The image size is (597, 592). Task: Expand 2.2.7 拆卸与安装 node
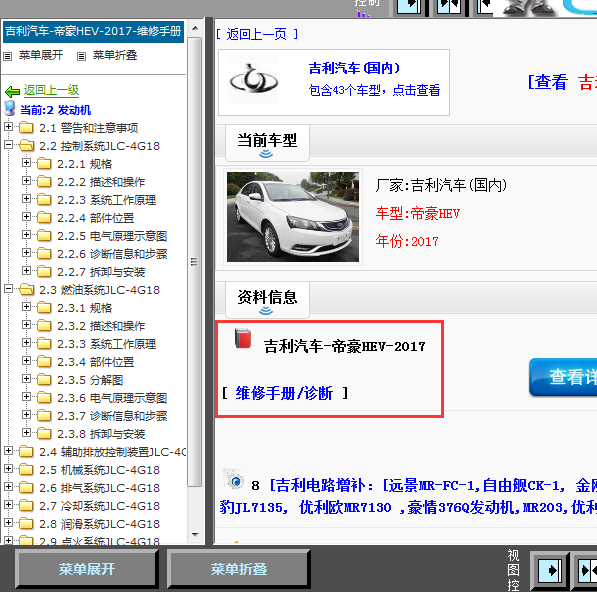(x=26, y=270)
